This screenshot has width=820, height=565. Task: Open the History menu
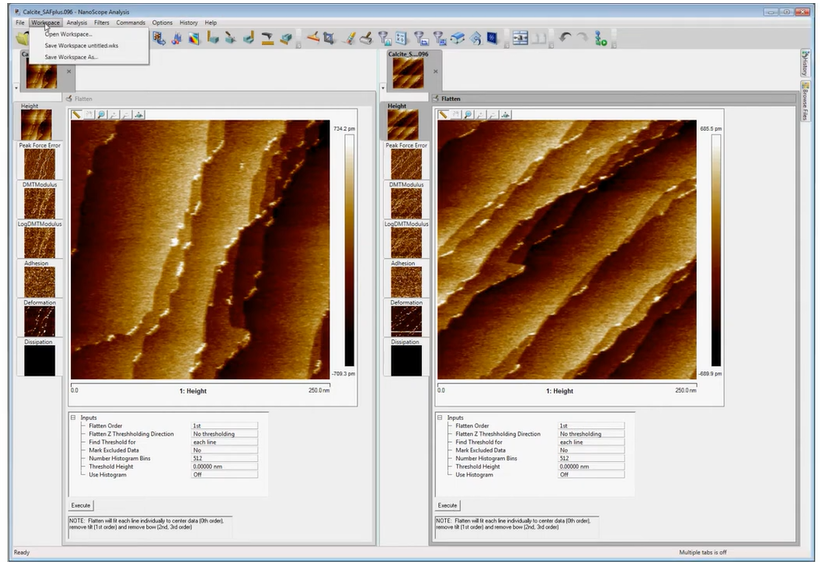click(189, 22)
